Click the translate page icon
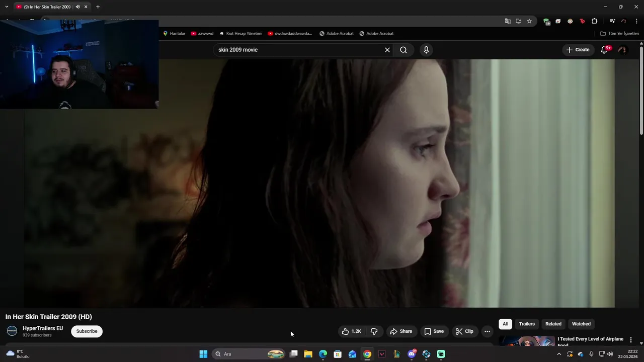Screen dimensions: 644x362 click(508, 21)
